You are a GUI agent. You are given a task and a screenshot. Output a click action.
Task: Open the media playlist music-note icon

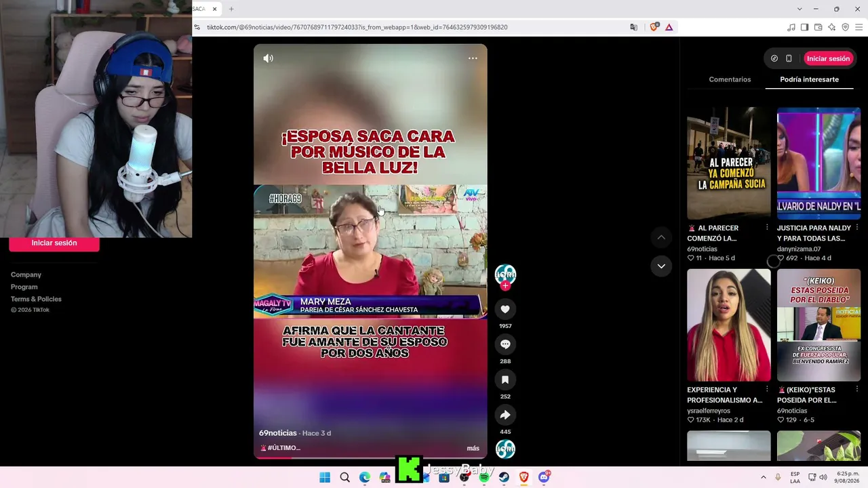click(791, 27)
